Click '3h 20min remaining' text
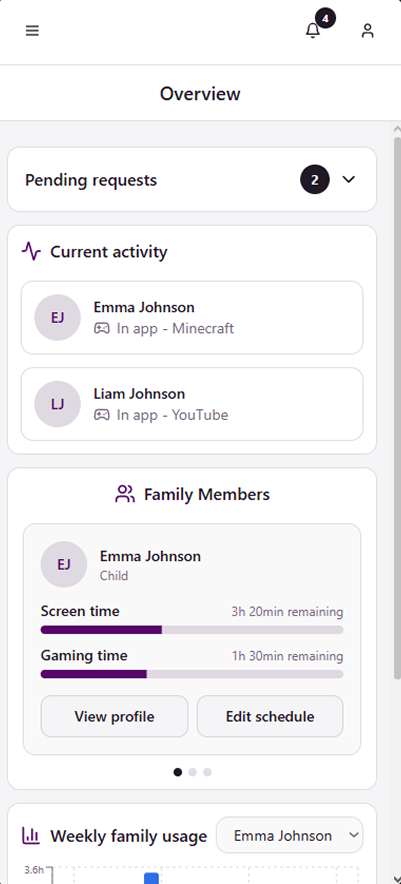This screenshot has height=884, width=401. coord(287,612)
